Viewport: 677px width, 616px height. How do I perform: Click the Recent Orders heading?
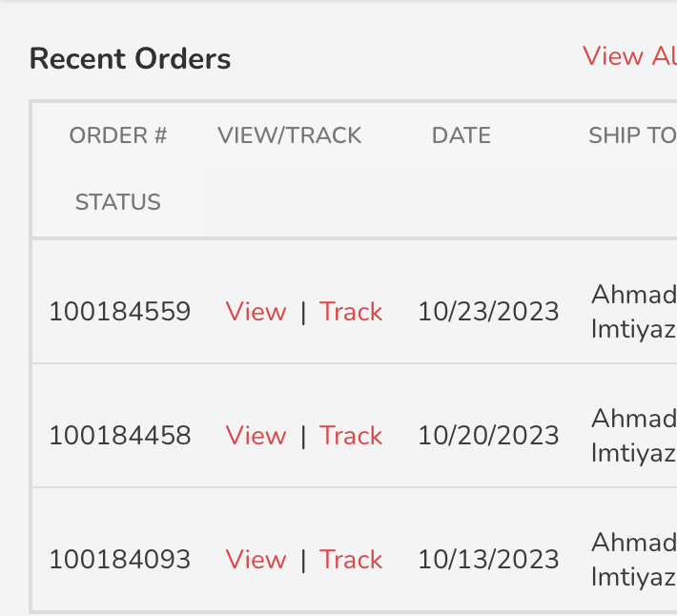pos(131,59)
